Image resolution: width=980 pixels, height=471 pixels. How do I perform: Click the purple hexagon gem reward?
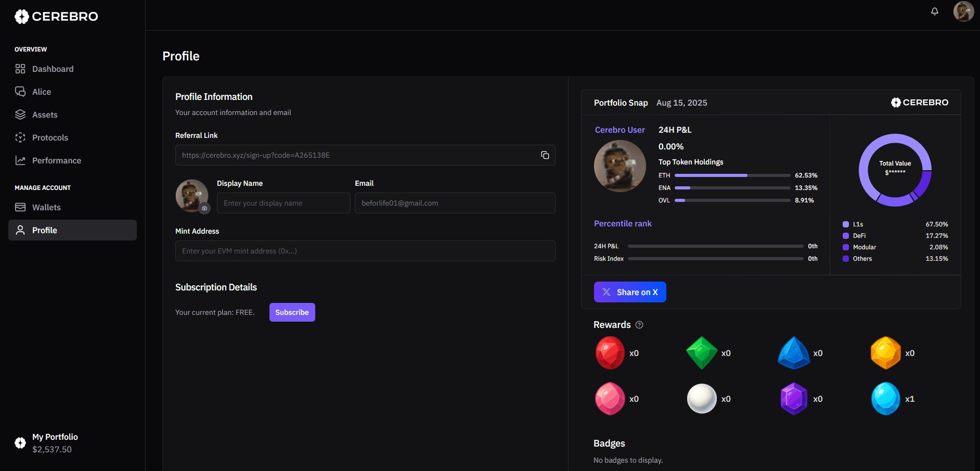794,399
